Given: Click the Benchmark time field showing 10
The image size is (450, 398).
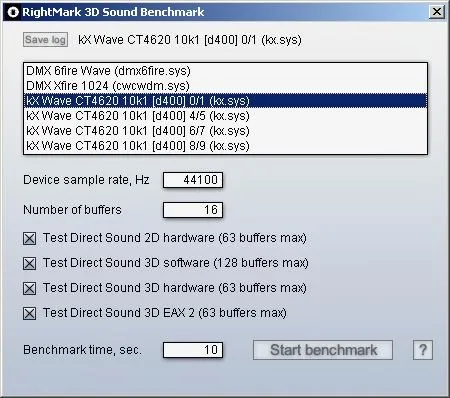Looking at the screenshot, I should [193, 350].
